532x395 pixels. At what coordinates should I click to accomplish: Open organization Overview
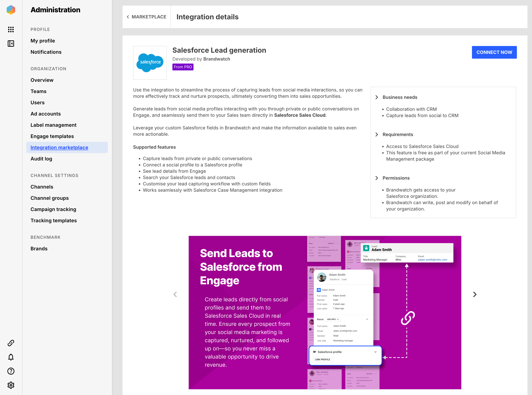[x=42, y=80]
